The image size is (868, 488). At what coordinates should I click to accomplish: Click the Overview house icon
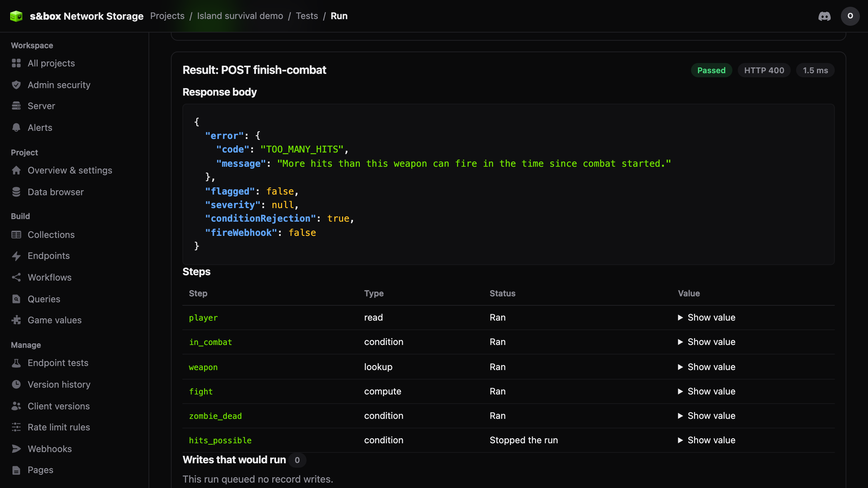16,170
